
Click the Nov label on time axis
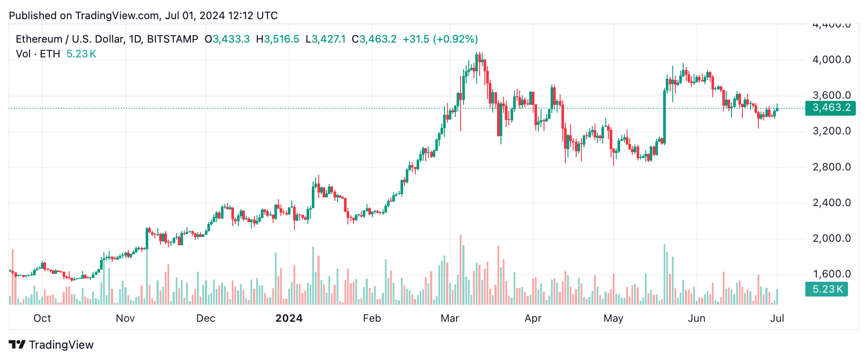(125, 318)
